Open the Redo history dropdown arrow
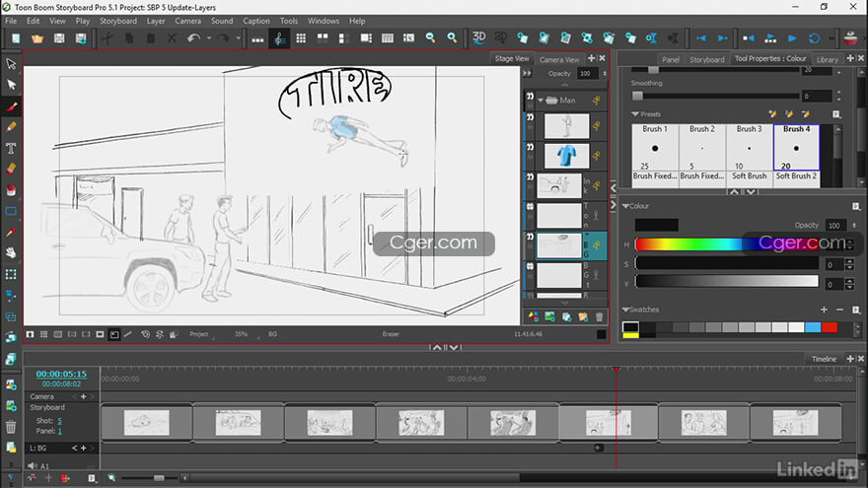This screenshot has height=488, width=868. [238, 38]
